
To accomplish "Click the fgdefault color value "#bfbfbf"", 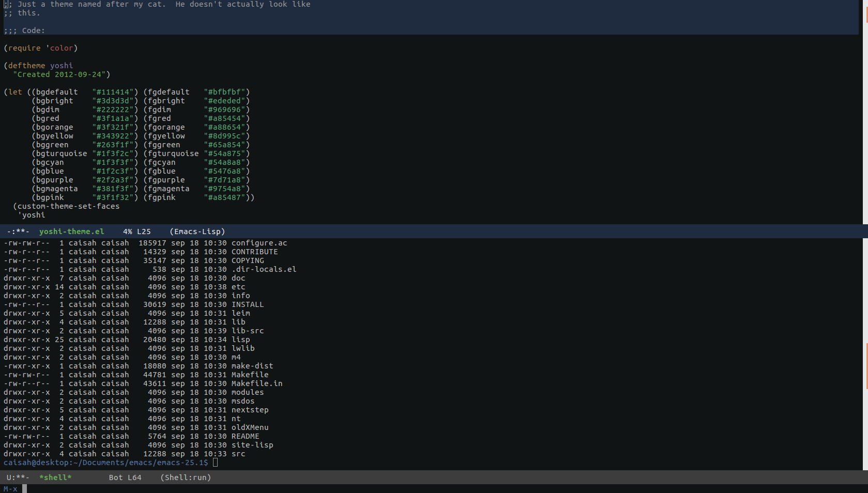I will tap(224, 92).
